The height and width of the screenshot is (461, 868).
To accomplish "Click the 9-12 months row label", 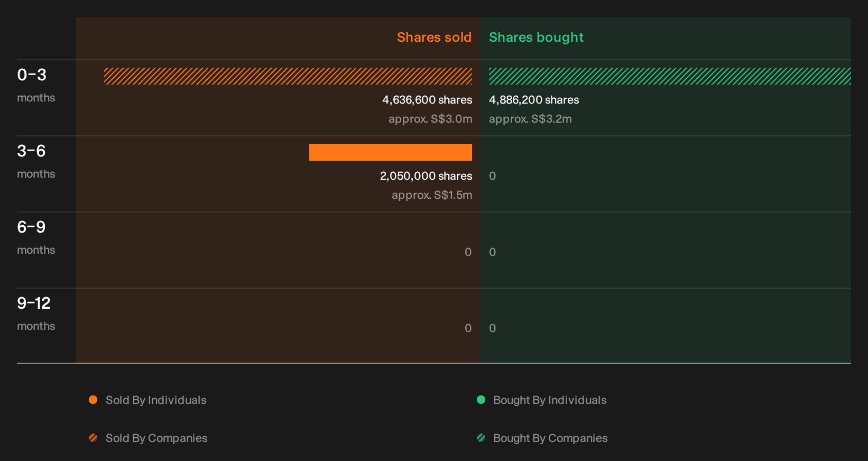I will click(36, 314).
